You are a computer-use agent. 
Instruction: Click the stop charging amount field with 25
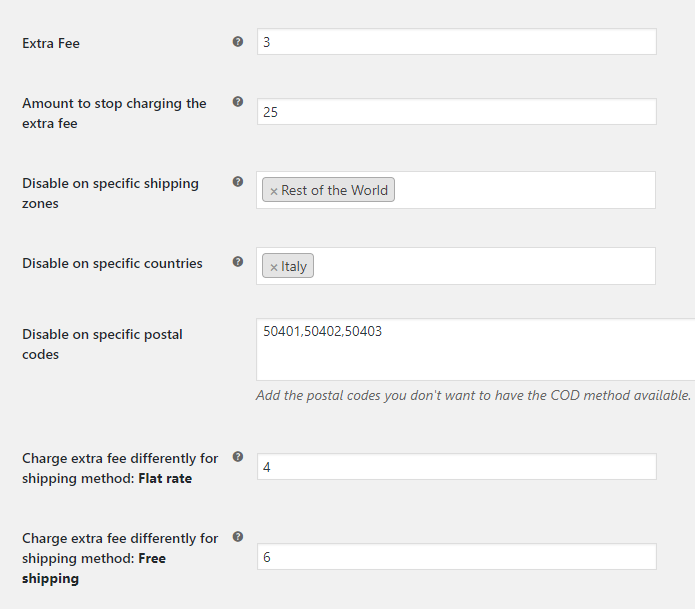coord(457,112)
